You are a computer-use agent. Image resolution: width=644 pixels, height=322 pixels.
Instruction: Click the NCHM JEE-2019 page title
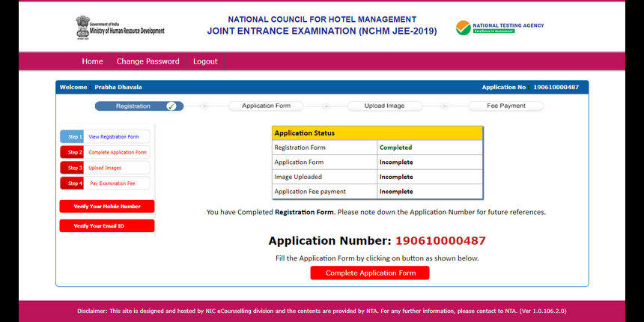[x=322, y=25]
